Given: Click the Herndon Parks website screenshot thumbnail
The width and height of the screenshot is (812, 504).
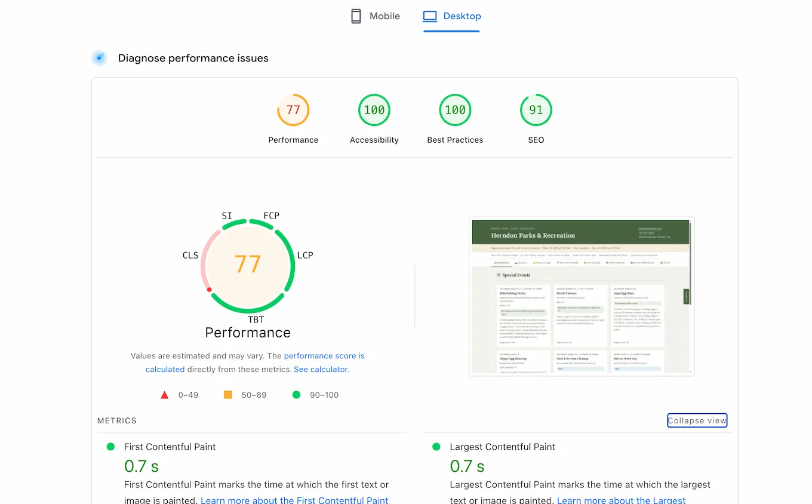Looking at the screenshot, I should coord(581,296).
